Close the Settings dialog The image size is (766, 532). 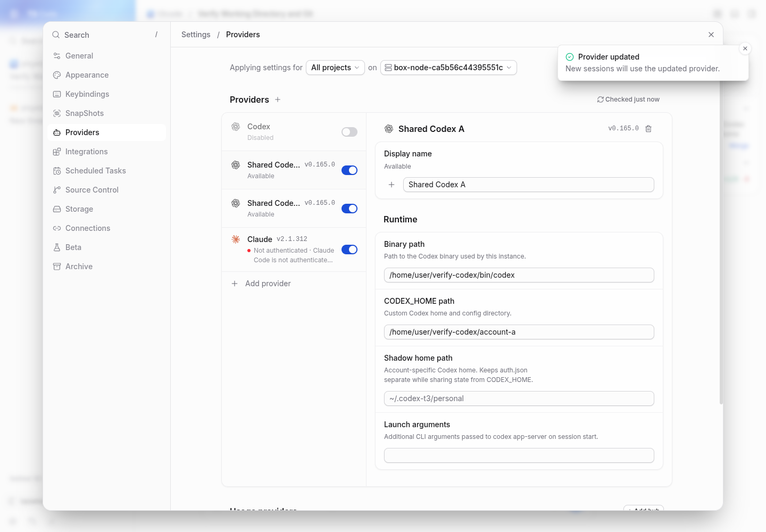point(711,35)
